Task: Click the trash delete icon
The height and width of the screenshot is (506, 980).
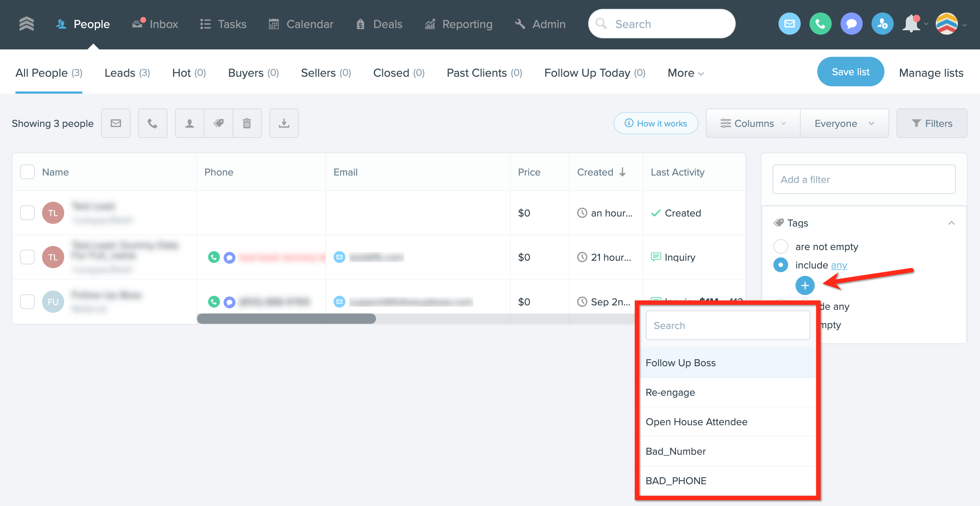Action: click(x=247, y=123)
